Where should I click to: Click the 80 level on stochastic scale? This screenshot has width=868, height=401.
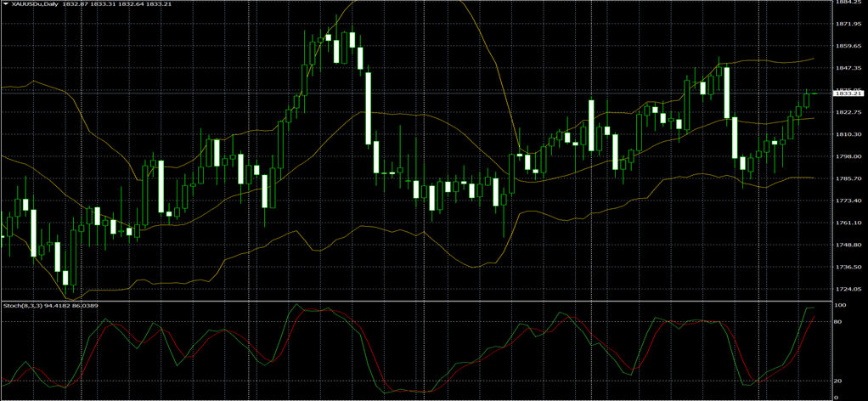click(838, 322)
